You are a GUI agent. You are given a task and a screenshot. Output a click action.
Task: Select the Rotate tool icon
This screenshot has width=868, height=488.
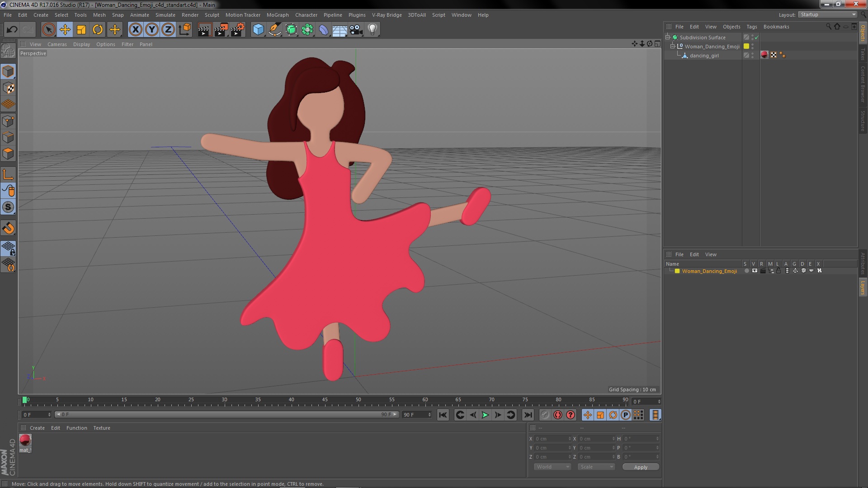pyautogui.click(x=98, y=30)
